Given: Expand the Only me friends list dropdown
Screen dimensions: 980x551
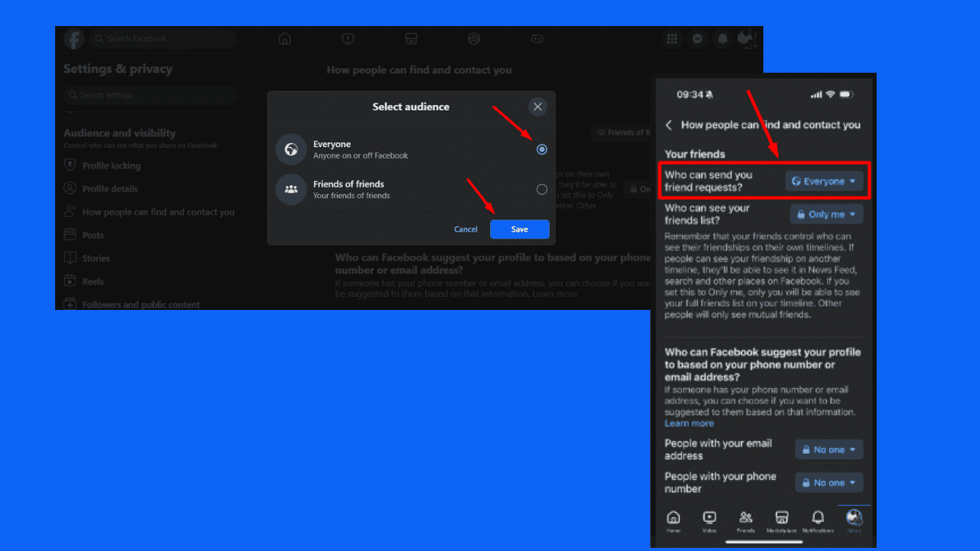Looking at the screenshot, I should [x=826, y=214].
